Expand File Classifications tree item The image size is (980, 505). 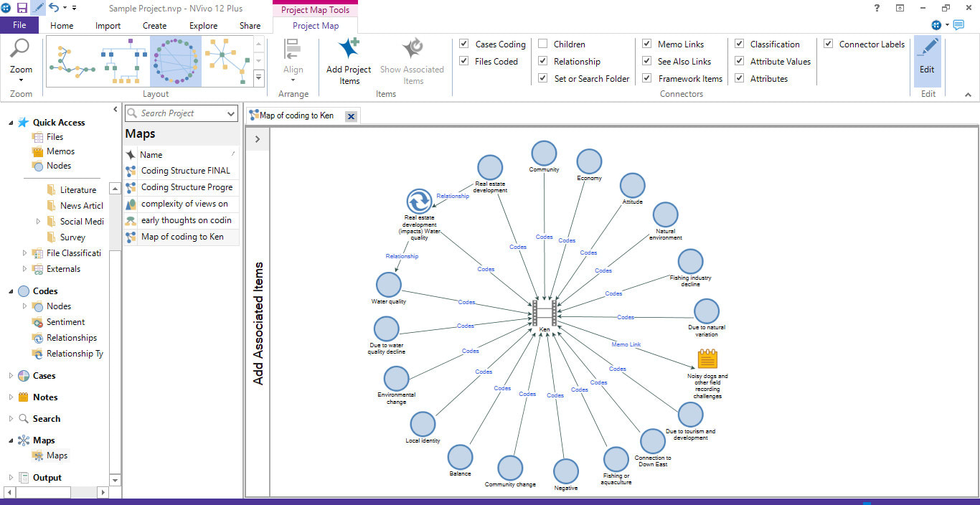(x=24, y=253)
